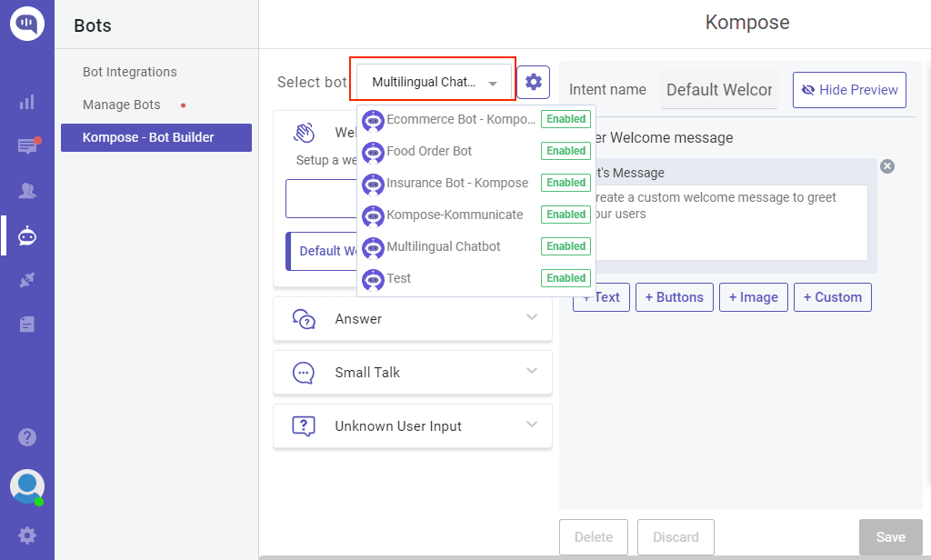
Task: Click Enabled badge for Ecommerce Bot
Action: (x=566, y=119)
